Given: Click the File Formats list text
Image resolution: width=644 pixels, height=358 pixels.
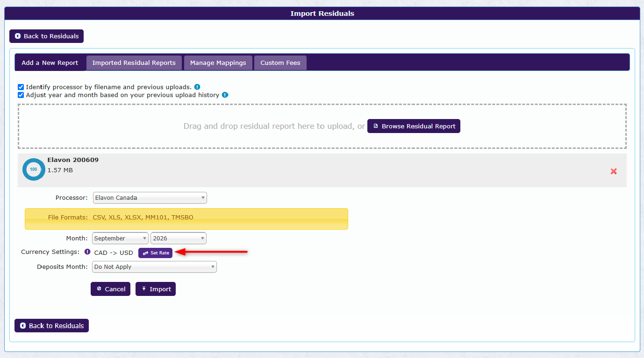Looking at the screenshot, I should tap(143, 217).
